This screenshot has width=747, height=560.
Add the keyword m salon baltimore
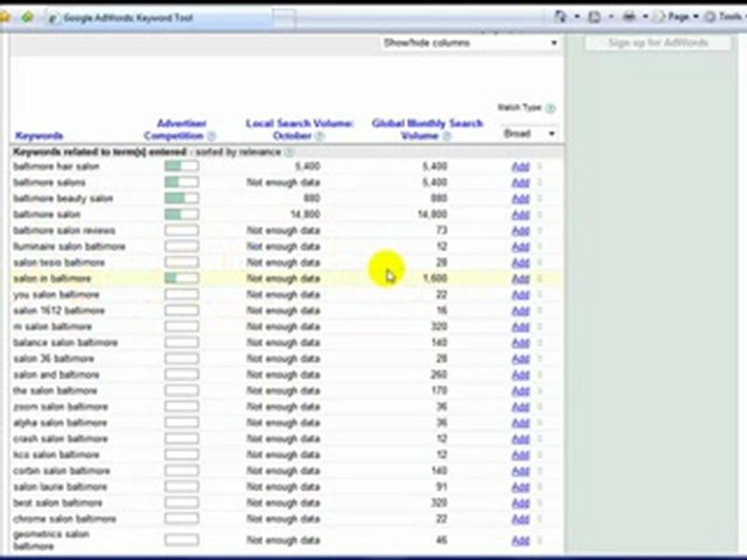(521, 327)
